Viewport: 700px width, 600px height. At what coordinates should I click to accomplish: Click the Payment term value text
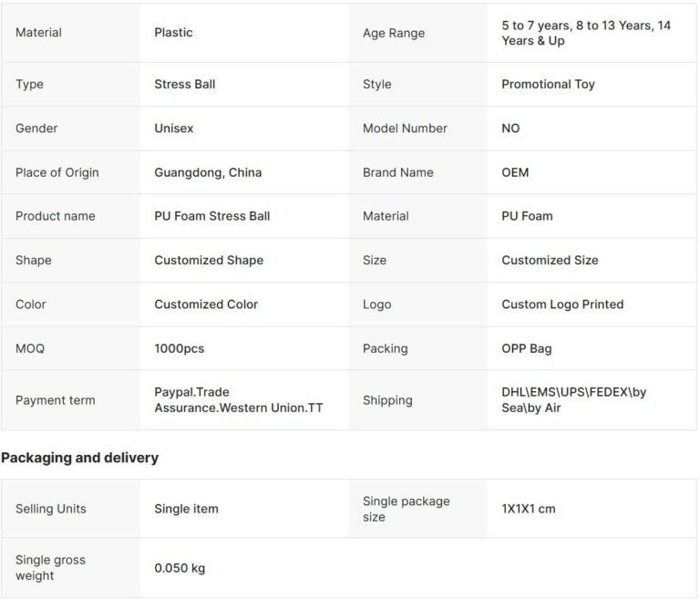click(238, 400)
